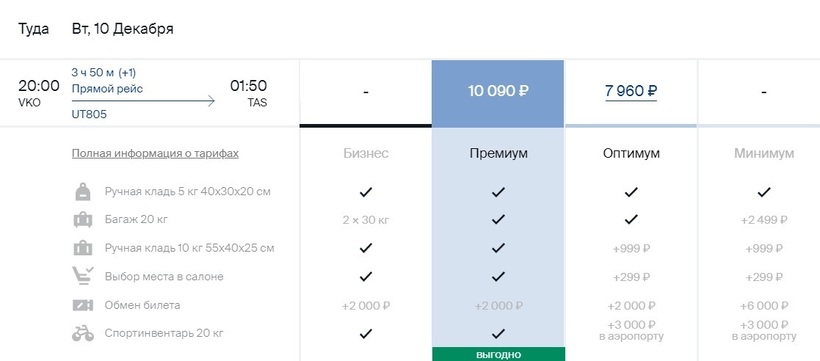Click the suitcase icon next to Багаж 20 кг
Viewport: 820px width, 361px height.
tap(83, 220)
